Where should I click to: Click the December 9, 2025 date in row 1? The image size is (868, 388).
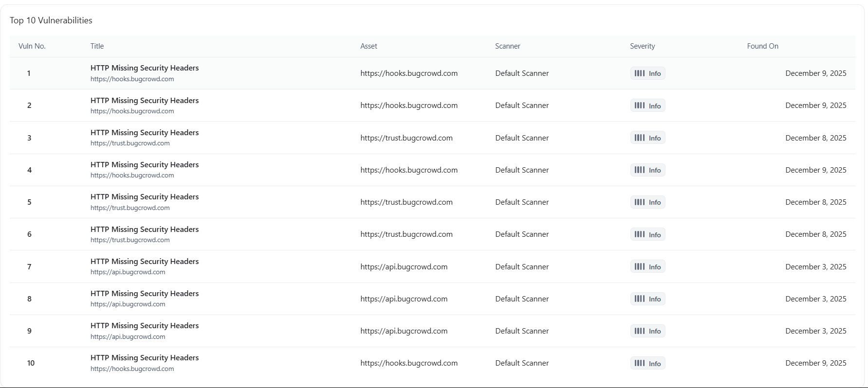[x=816, y=73]
